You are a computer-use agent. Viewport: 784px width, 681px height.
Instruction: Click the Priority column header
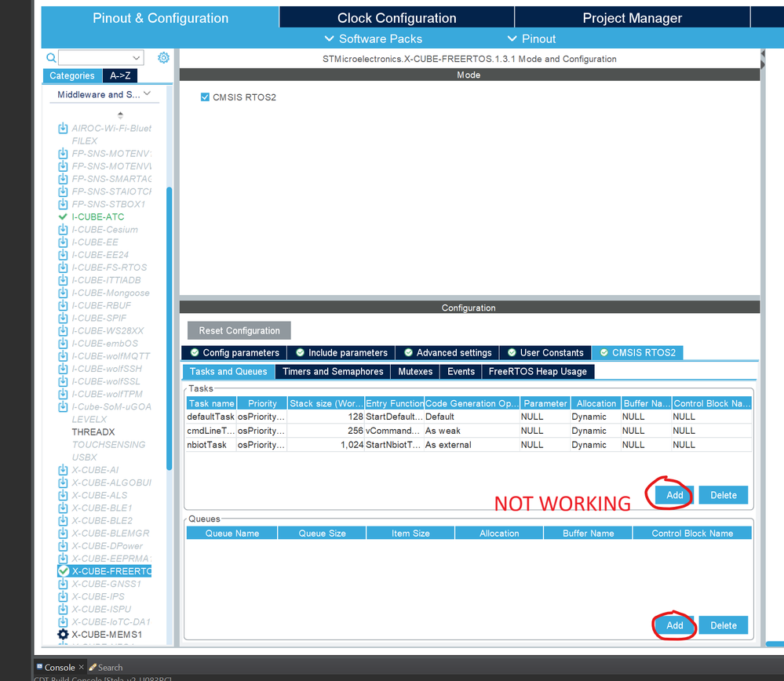pyautogui.click(x=262, y=403)
